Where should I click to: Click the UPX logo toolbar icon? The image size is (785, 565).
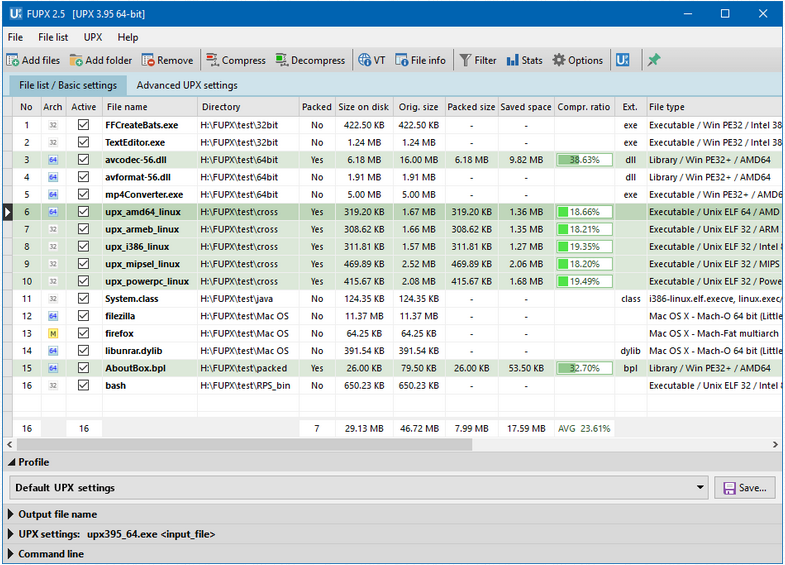(622, 61)
